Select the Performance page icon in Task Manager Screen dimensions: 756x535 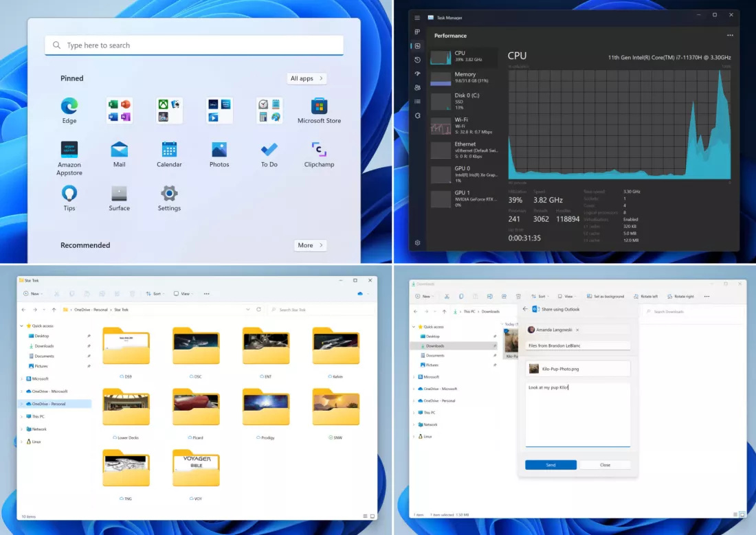(x=417, y=46)
